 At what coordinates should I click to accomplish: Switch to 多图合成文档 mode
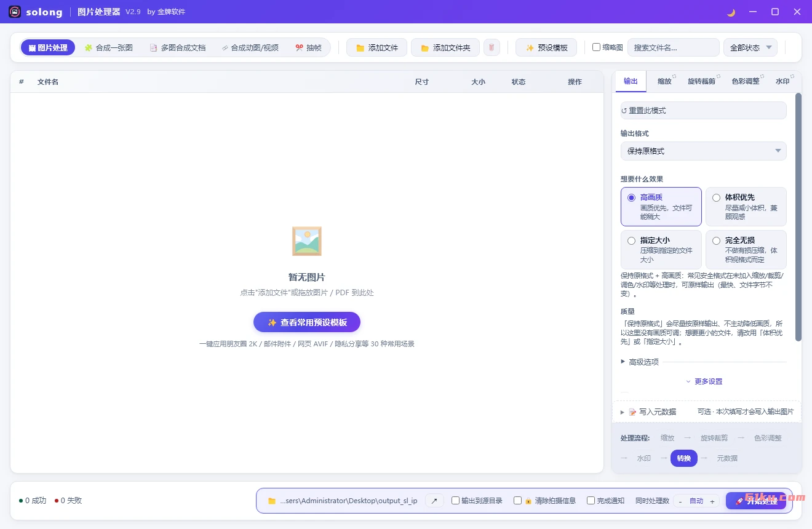pos(178,47)
